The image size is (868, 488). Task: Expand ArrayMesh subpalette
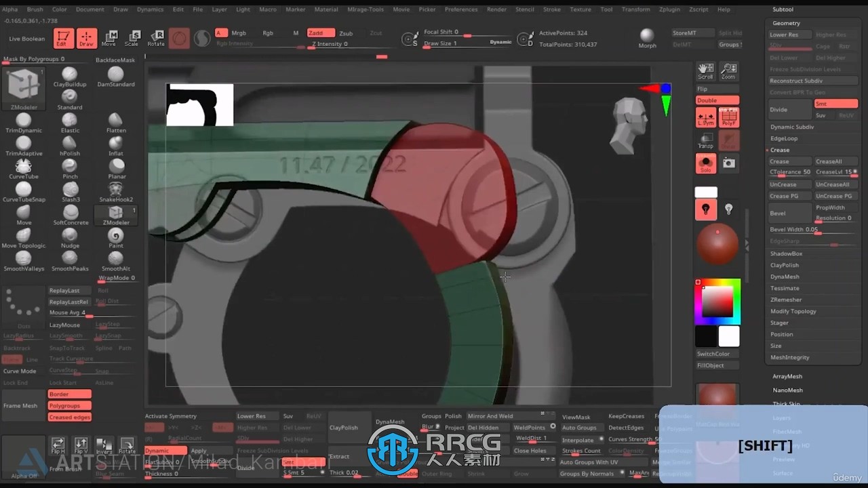tap(787, 376)
